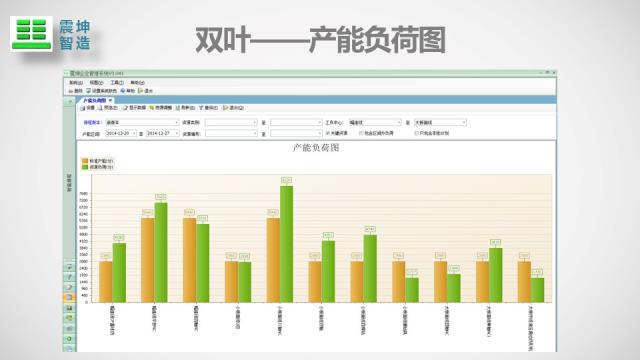Switch to the 产能负荷图 tab
Viewport: 640px width, 360px height.
coord(94,100)
